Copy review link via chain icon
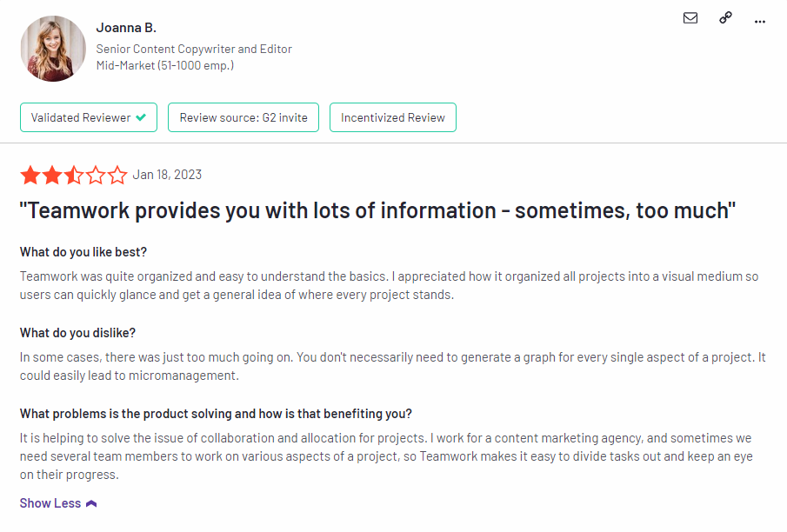Screen dimensions: 787x532 (725, 18)
